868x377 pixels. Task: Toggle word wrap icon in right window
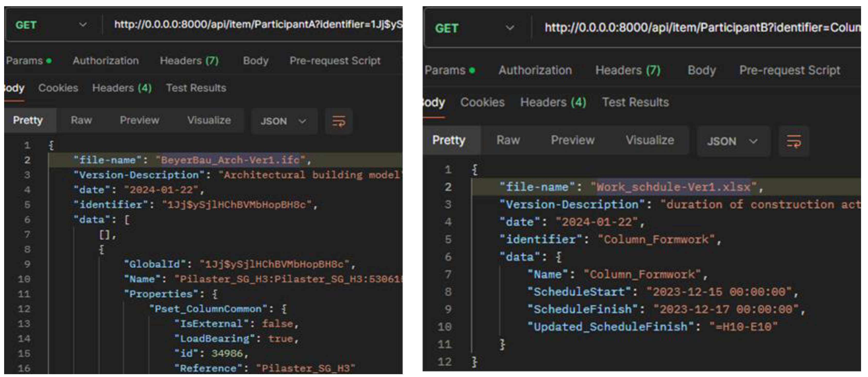[793, 141]
